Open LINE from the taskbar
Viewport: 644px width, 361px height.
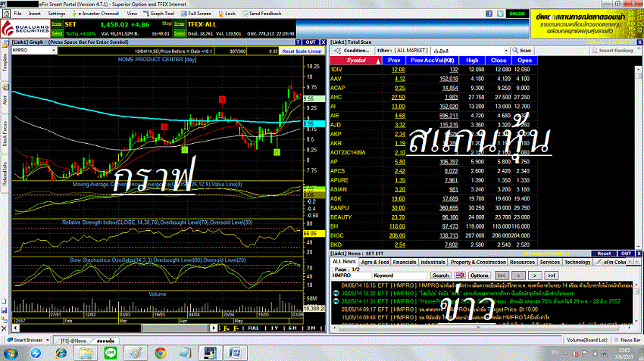pos(111,353)
